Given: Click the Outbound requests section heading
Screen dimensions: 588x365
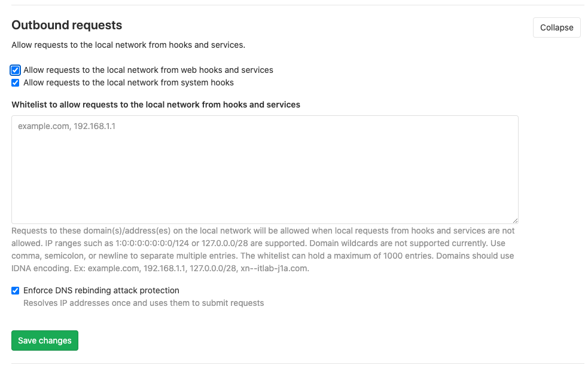Looking at the screenshot, I should 67,25.
